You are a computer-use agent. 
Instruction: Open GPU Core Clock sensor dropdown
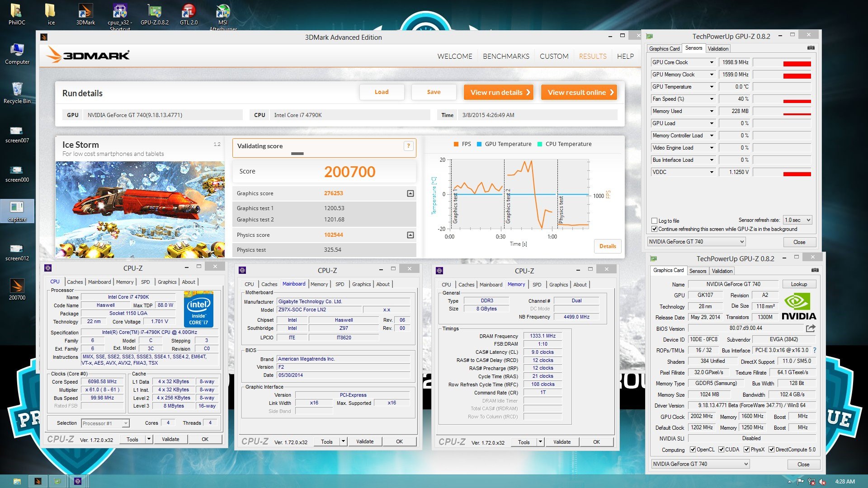[x=711, y=62]
